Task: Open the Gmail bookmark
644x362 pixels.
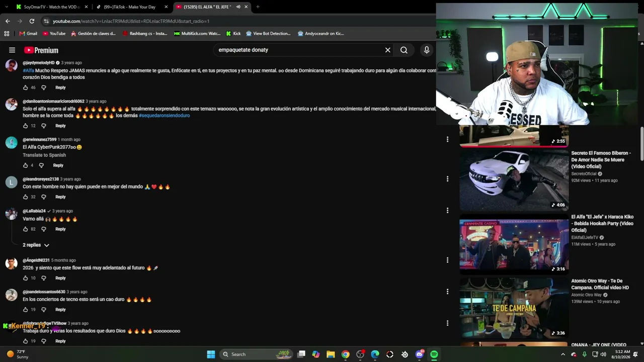Action: click(28, 34)
